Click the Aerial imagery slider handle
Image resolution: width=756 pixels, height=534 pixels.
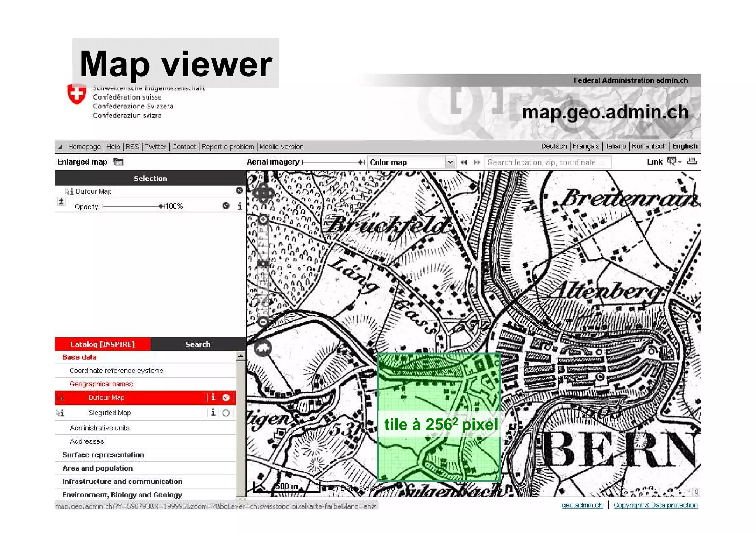361,162
